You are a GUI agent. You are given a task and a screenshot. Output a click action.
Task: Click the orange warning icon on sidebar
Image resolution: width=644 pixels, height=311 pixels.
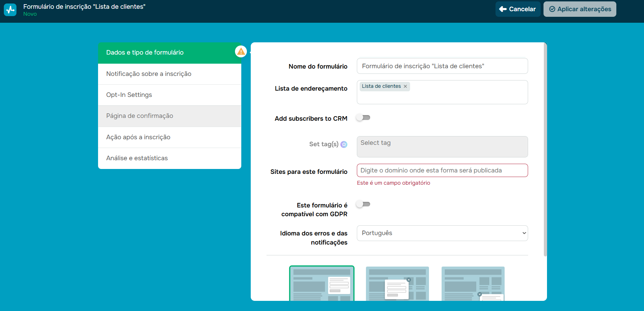tap(241, 52)
